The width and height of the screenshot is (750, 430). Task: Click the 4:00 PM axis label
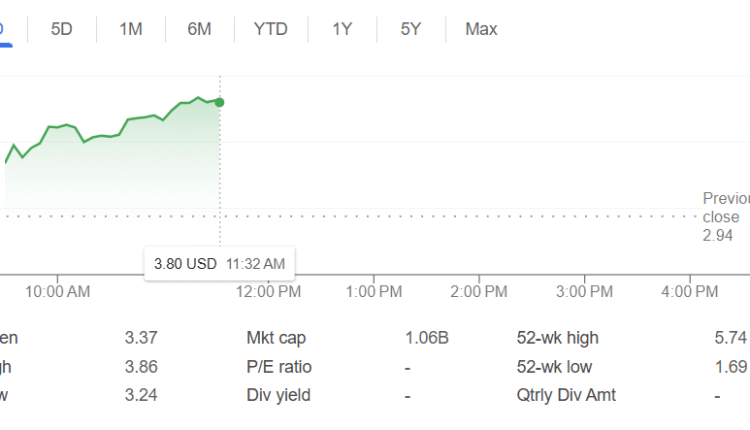coord(690,291)
